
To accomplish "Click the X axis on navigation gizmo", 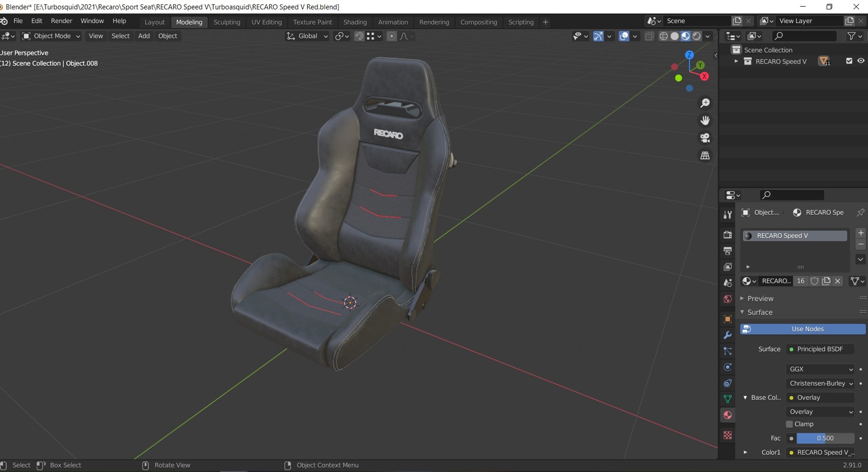I will pos(704,76).
